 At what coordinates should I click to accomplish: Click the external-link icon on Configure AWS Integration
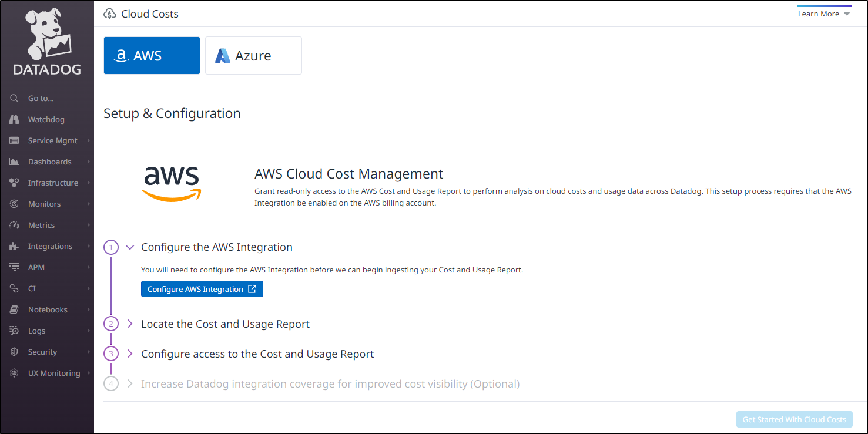pyautogui.click(x=252, y=289)
